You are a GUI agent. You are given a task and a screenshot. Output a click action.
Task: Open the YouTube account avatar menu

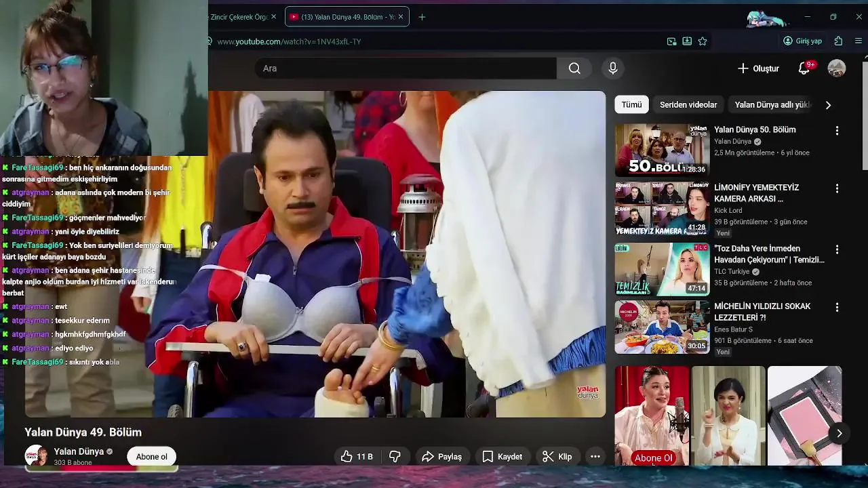click(837, 68)
